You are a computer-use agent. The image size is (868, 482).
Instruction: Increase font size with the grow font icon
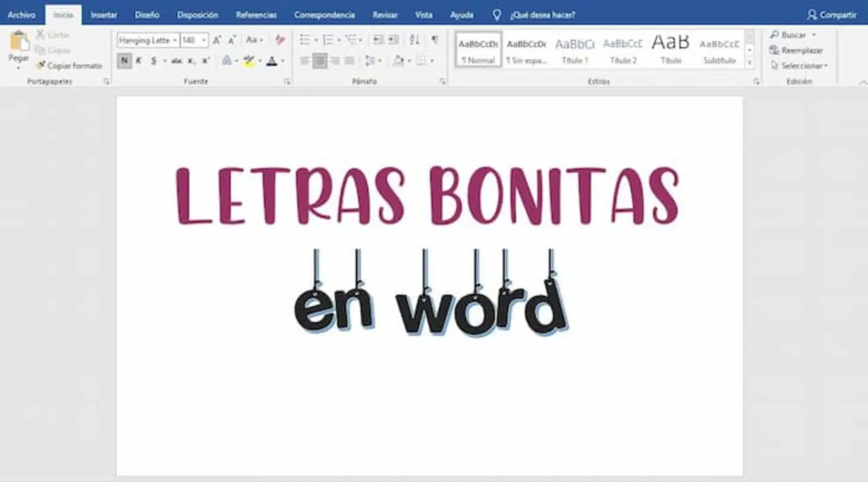click(217, 40)
